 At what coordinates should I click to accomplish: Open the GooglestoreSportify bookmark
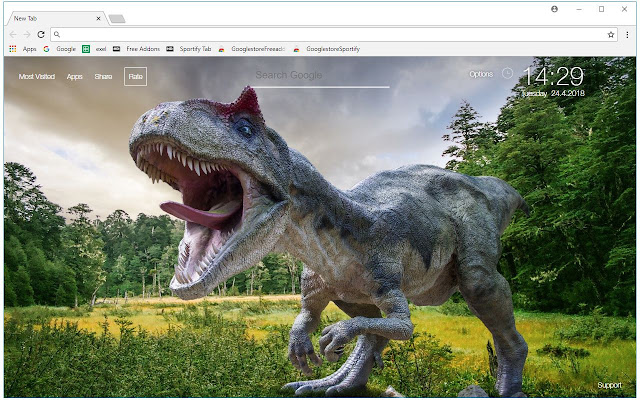pyautogui.click(x=327, y=49)
